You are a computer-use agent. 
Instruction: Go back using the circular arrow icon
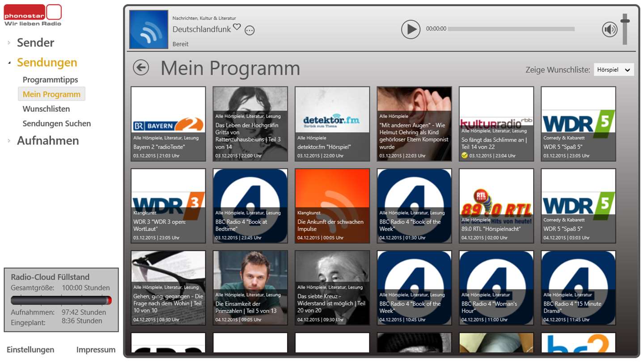[141, 68]
